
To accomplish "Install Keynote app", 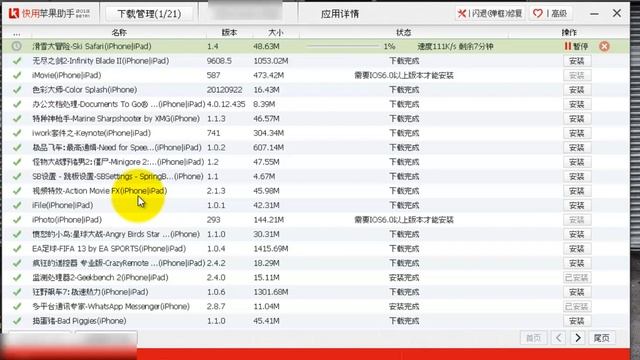I will coord(577,133).
